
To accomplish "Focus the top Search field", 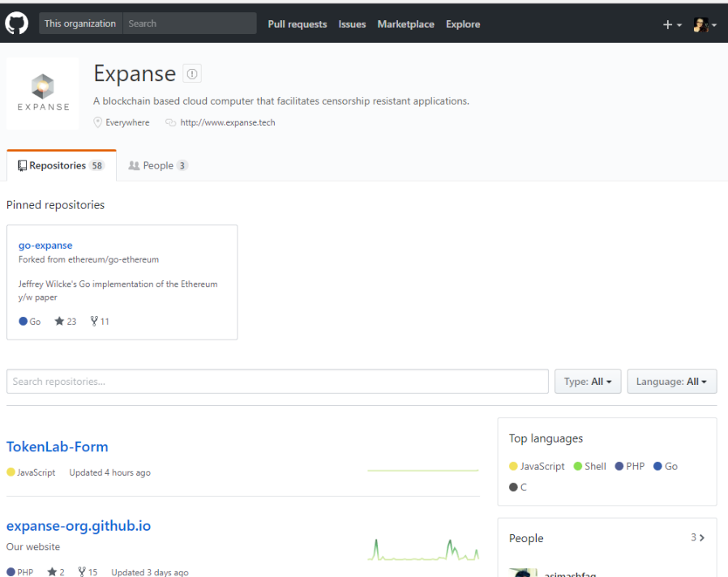I will point(190,24).
